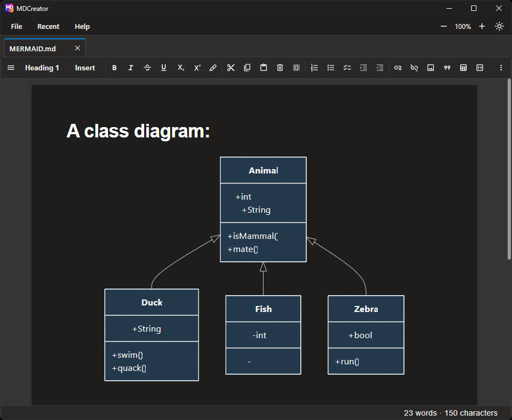The height and width of the screenshot is (420, 512).
Task: Insert a hyperlink
Action: tap(398, 68)
